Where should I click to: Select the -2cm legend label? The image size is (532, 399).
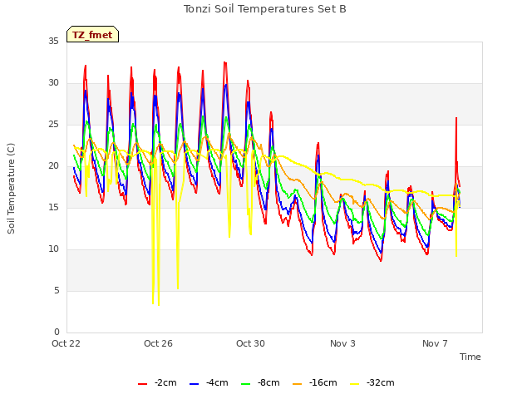click(x=165, y=382)
